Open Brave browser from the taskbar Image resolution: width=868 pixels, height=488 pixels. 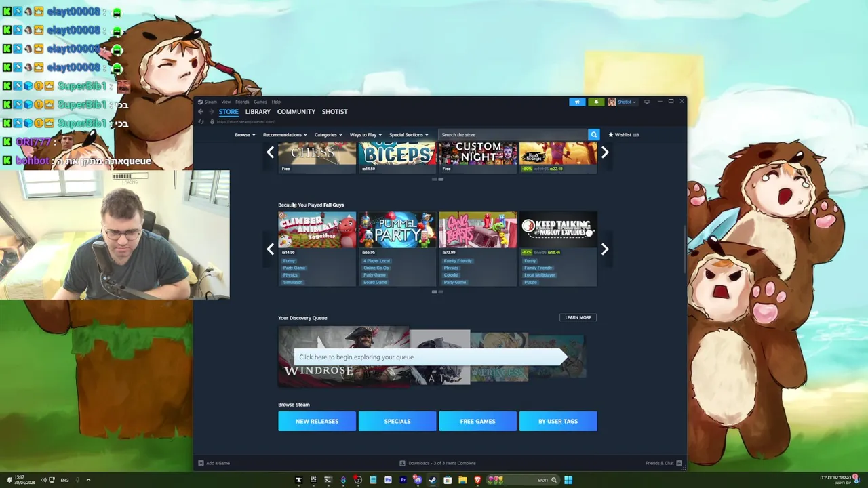[x=477, y=480]
